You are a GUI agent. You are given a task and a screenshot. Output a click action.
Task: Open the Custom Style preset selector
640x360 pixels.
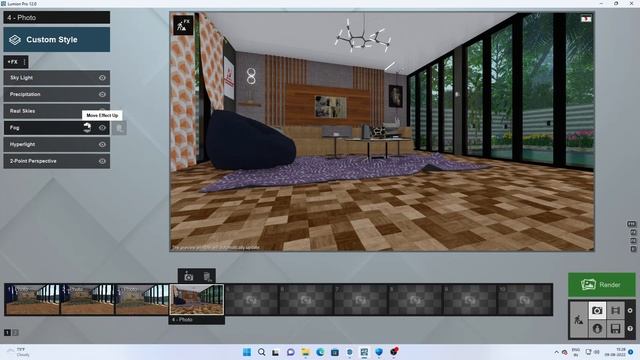tap(57, 40)
